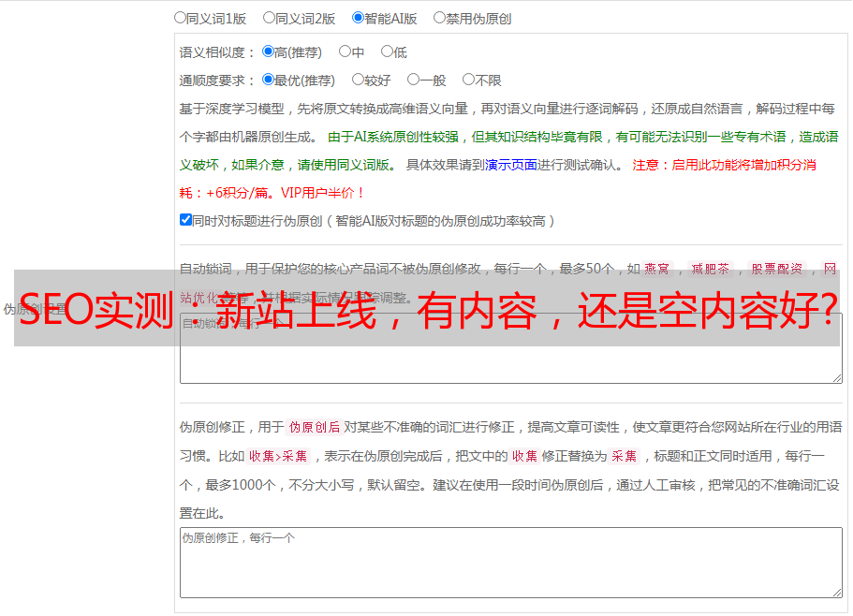Grab the 自动锁词 textarea resize handle

837,378
